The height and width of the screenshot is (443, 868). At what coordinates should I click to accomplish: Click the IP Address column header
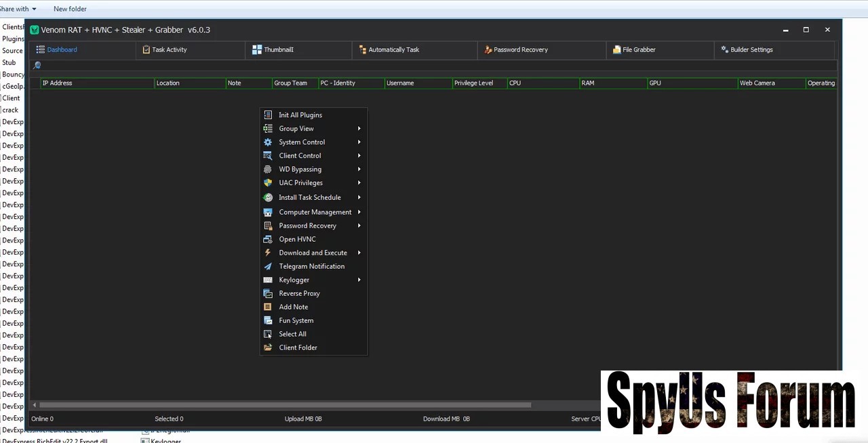(57, 83)
